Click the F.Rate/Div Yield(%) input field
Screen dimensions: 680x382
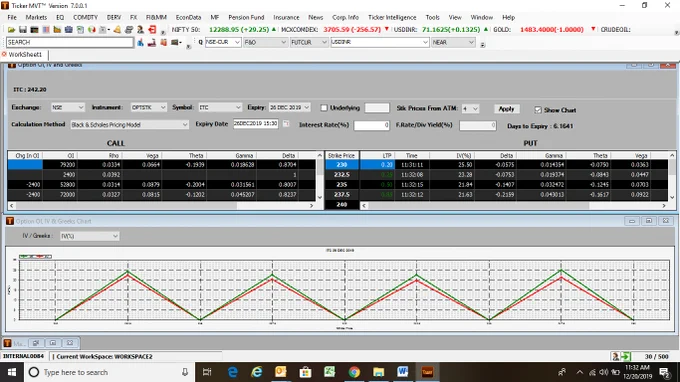point(477,125)
